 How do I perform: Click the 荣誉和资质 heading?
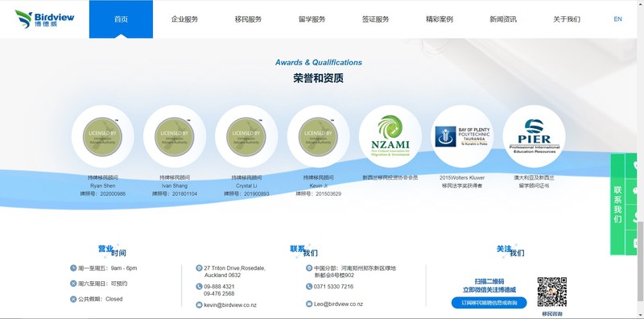(x=318, y=78)
